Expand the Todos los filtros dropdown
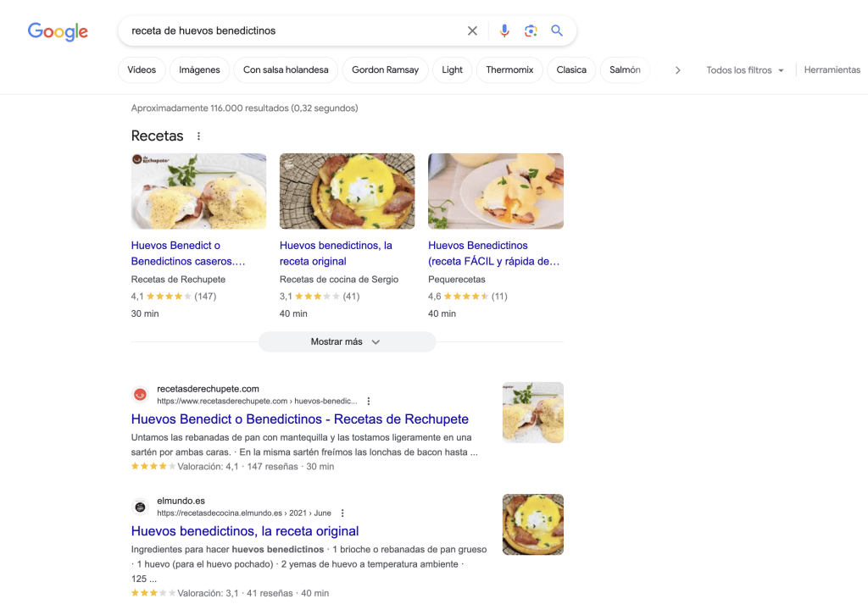This screenshot has height=610, width=868. (x=745, y=70)
